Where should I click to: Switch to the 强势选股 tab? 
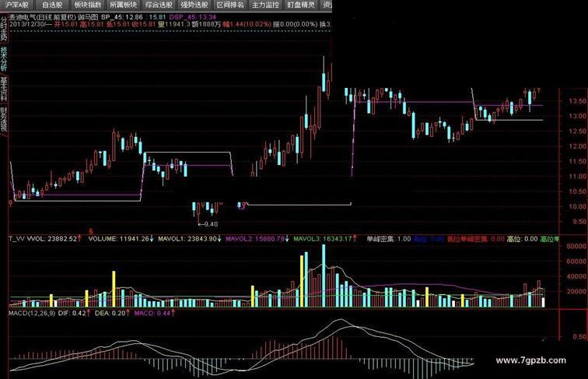click(194, 5)
